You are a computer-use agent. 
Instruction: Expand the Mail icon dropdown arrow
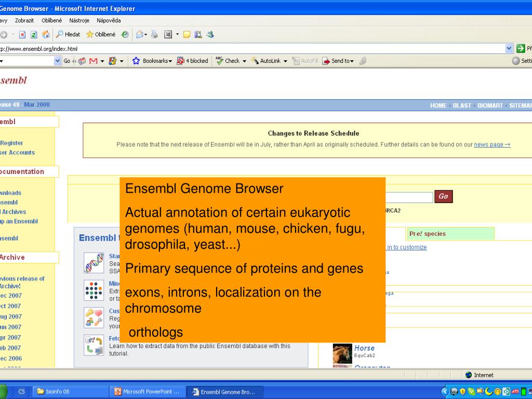tap(146, 34)
